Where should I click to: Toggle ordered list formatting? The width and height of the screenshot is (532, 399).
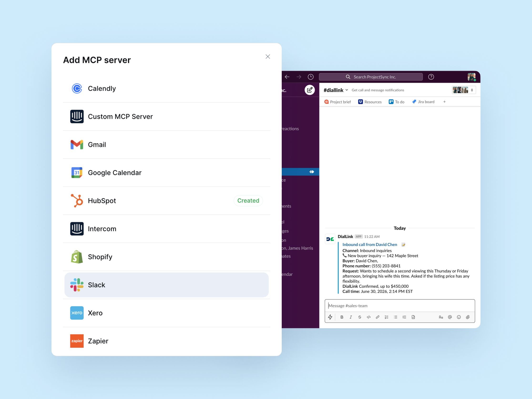(x=387, y=317)
